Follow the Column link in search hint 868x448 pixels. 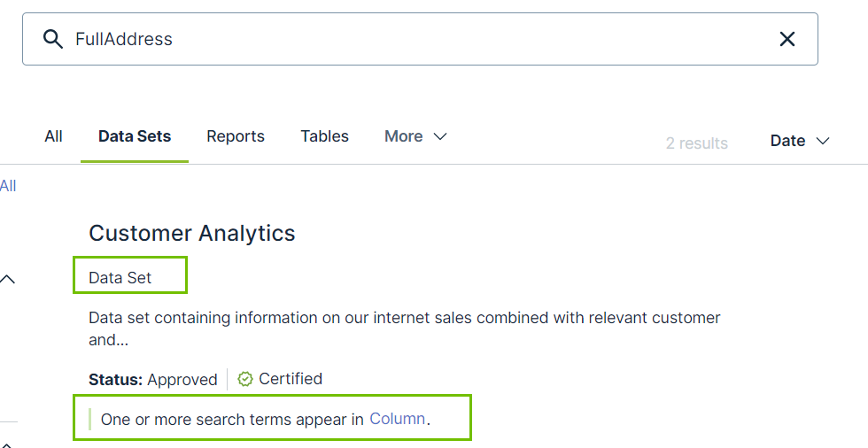click(x=398, y=419)
